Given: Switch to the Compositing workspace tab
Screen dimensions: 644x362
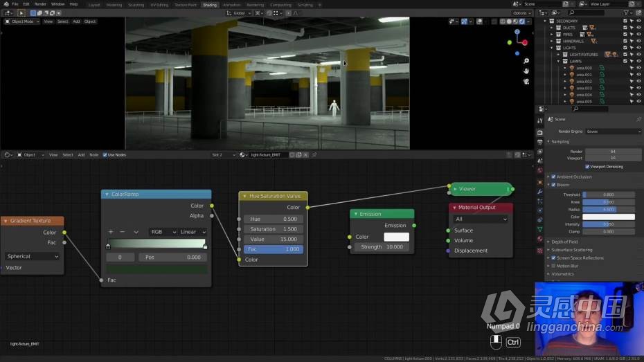Looking at the screenshot, I should tap(280, 5).
